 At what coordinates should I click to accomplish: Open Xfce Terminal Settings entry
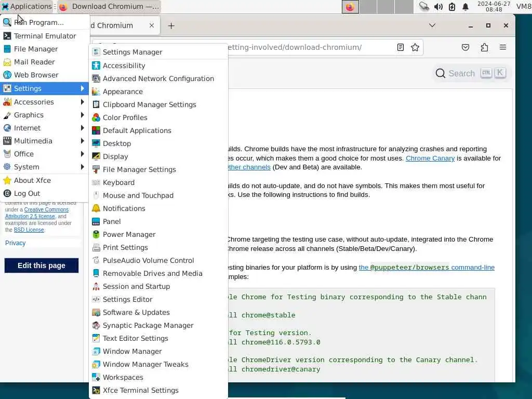[158, 390]
